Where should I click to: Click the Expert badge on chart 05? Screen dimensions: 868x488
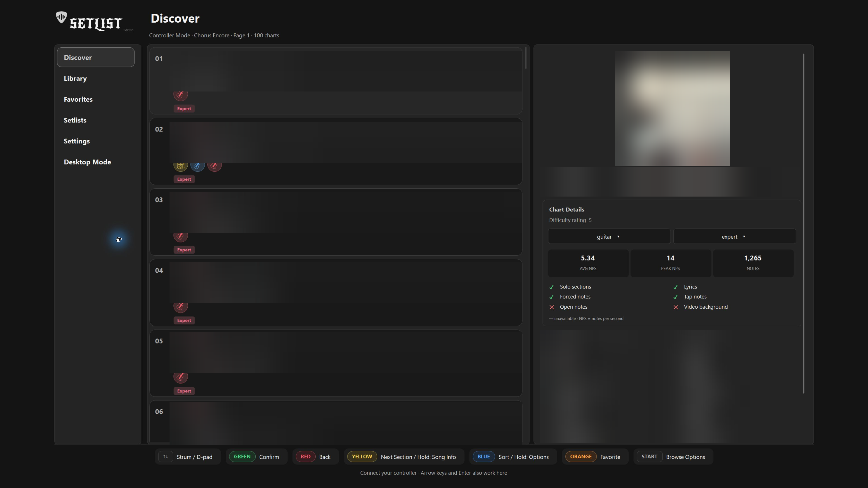[184, 391]
